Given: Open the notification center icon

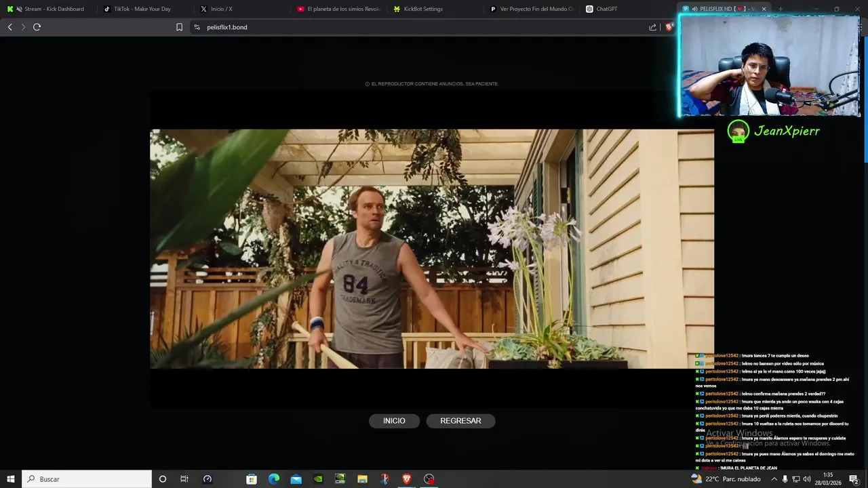Looking at the screenshot, I should tap(854, 479).
